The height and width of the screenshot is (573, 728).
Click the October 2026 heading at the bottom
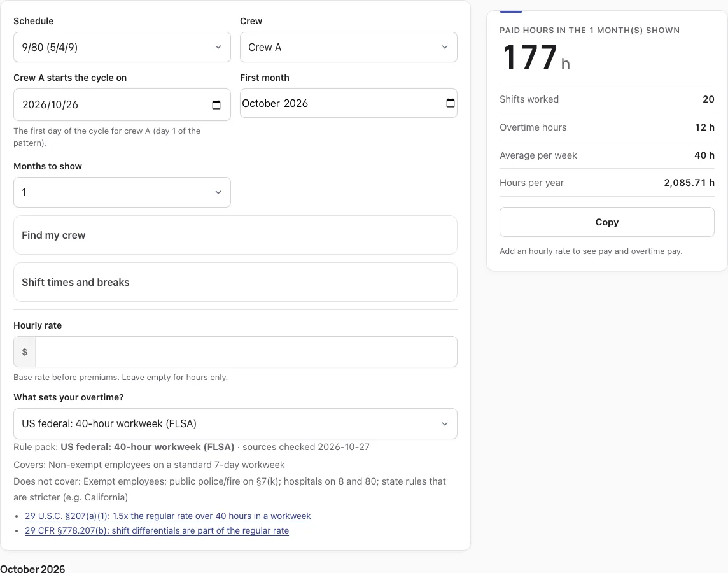point(32,569)
